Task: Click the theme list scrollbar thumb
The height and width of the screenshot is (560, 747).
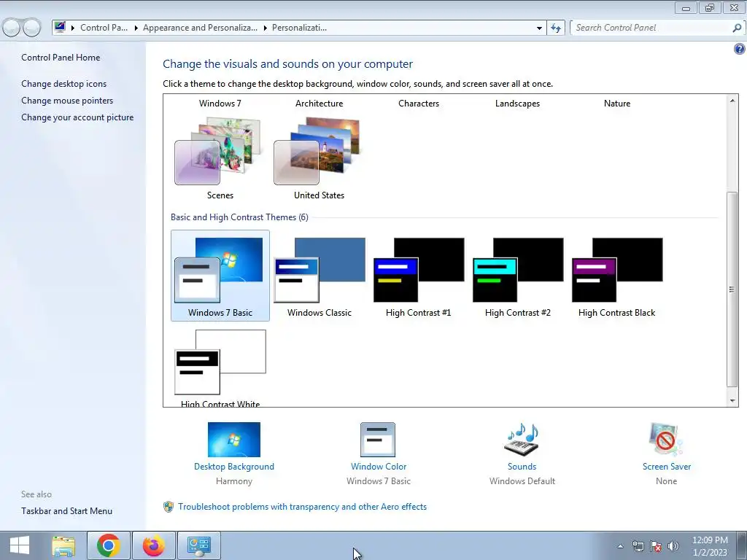Action: tap(732, 289)
